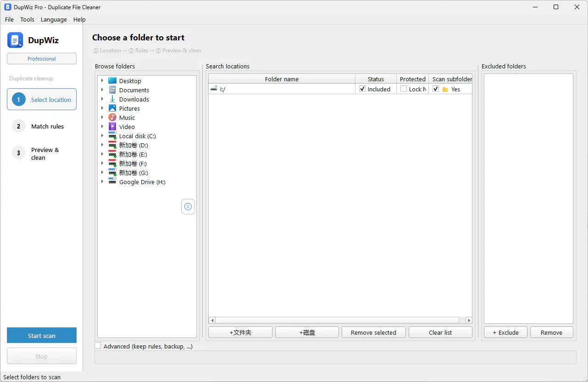The height and width of the screenshot is (382, 588).
Task: Click the Clear list button
Action: point(440,332)
